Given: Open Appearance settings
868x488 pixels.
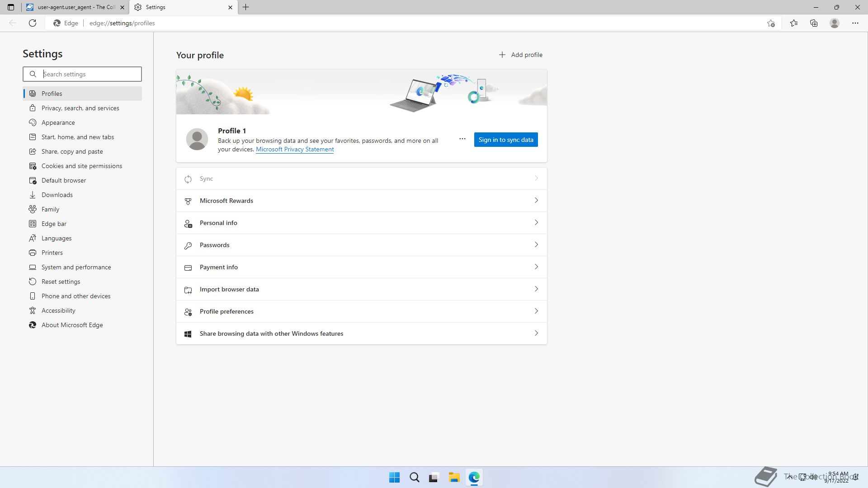Looking at the screenshot, I should 82,122.
